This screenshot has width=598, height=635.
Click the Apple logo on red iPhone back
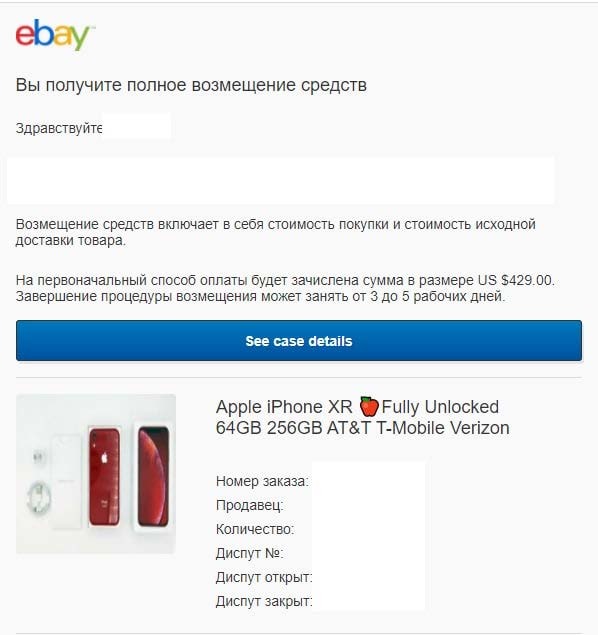coord(104,458)
